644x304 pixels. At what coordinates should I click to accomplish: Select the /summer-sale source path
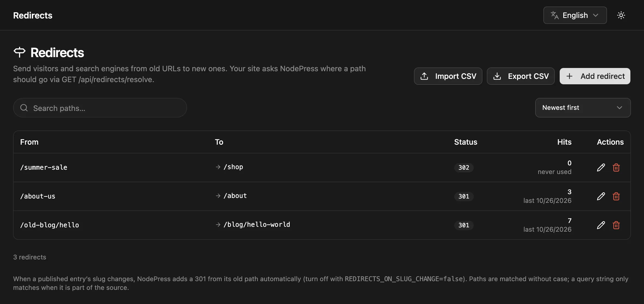(44, 167)
